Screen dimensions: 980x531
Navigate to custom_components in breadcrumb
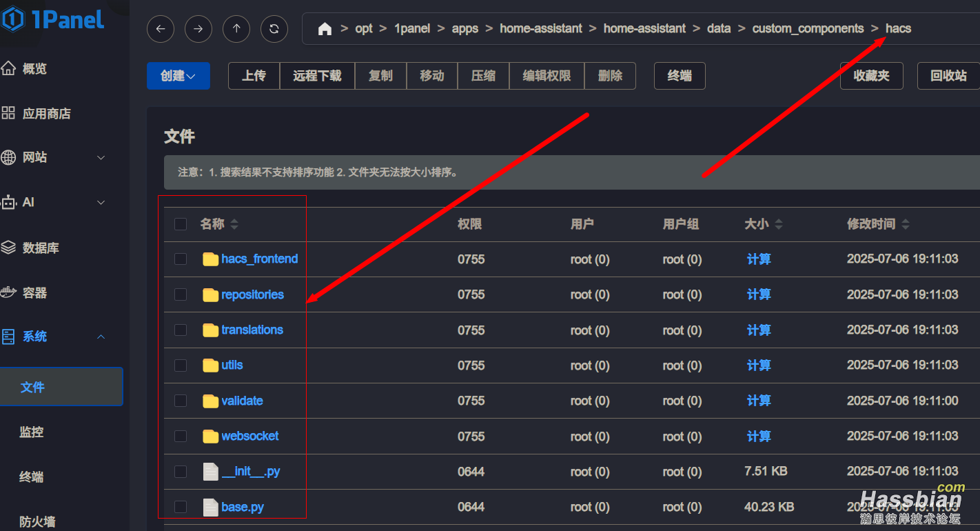(808, 28)
